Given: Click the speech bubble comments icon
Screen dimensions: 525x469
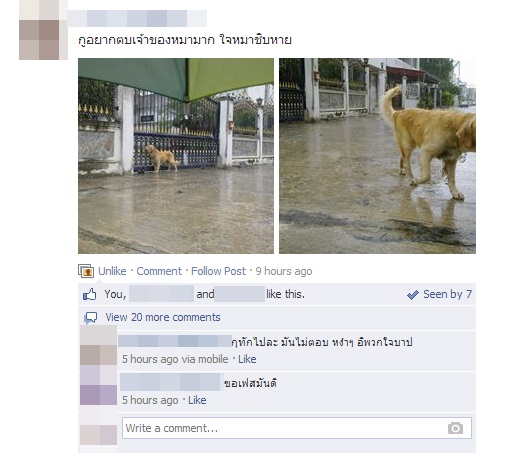Looking at the screenshot, I should coord(90,318).
